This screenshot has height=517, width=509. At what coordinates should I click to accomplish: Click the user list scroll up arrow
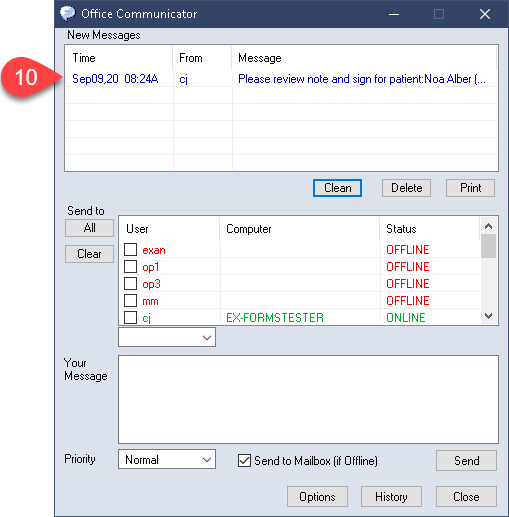point(489,226)
